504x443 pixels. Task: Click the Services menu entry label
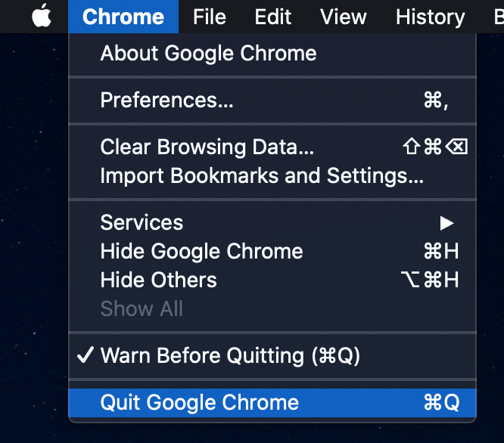pyautogui.click(x=142, y=222)
